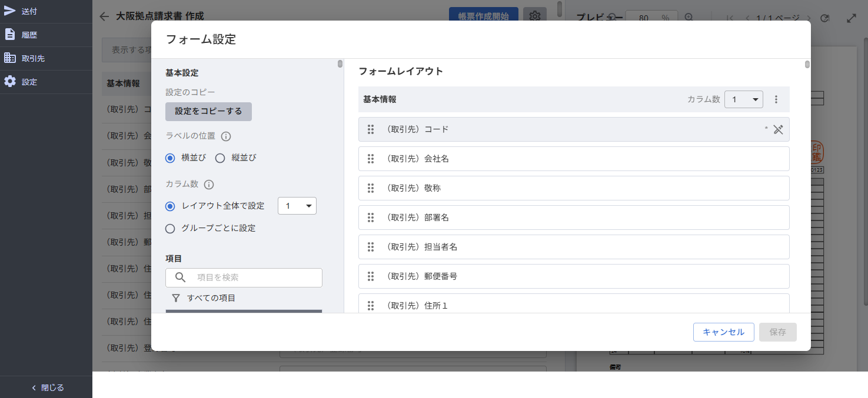
Task: Click the drag handle for （取引先）敬称
Action: click(x=371, y=188)
